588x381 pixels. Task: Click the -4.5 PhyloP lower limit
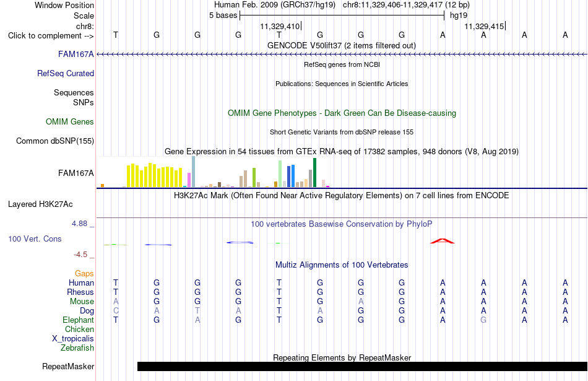[80, 255]
